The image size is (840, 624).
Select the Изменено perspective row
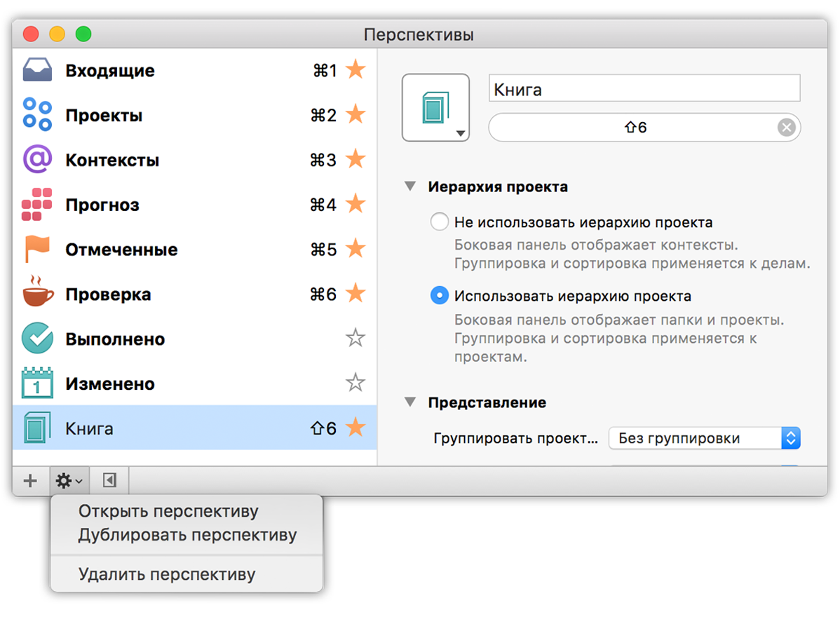pyautogui.click(x=195, y=383)
